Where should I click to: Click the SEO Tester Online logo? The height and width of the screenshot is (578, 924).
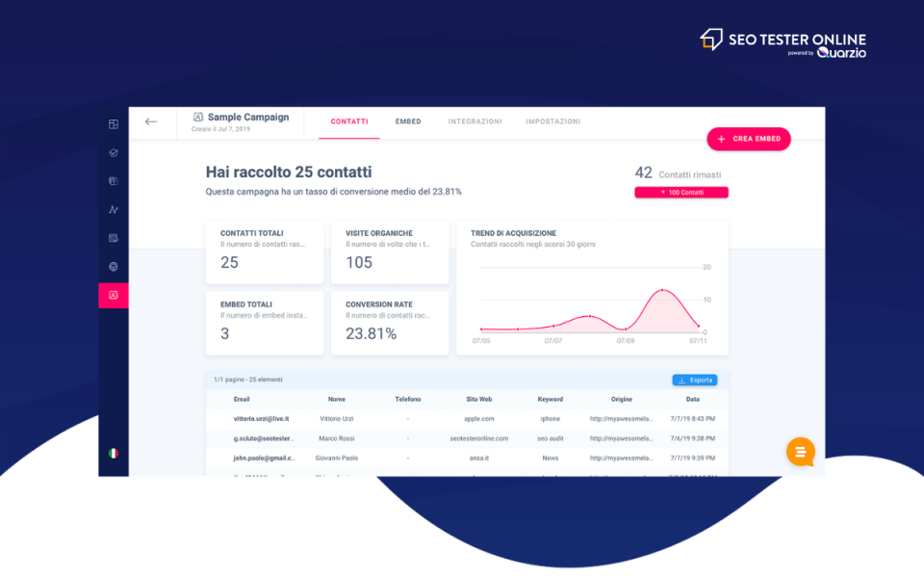tap(783, 39)
